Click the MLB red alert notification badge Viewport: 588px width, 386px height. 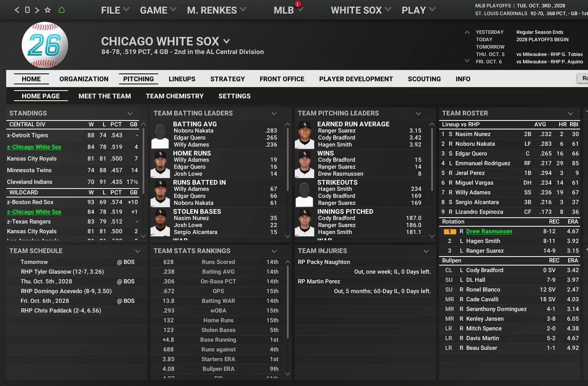[x=298, y=4]
